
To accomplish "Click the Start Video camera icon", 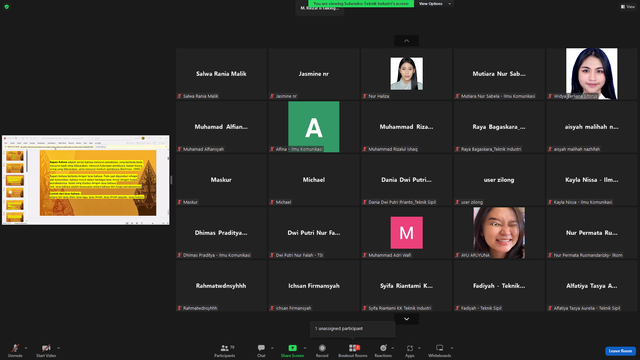I will pos(46,348).
